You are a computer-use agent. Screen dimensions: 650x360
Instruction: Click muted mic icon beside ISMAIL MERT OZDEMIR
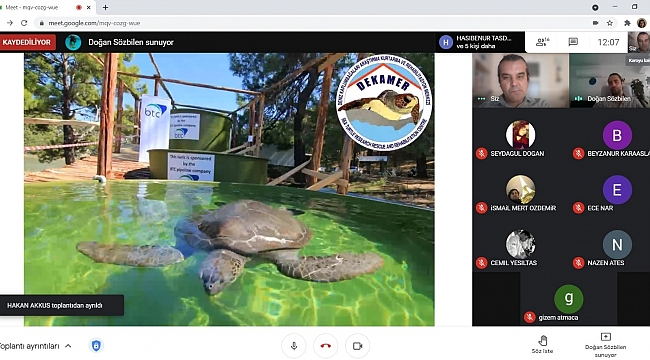pos(482,208)
